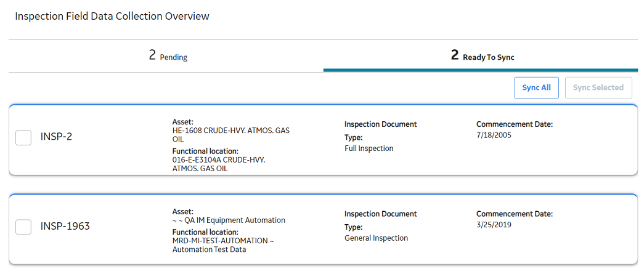Click the Sync All button
The image size is (644, 274).
click(x=536, y=88)
